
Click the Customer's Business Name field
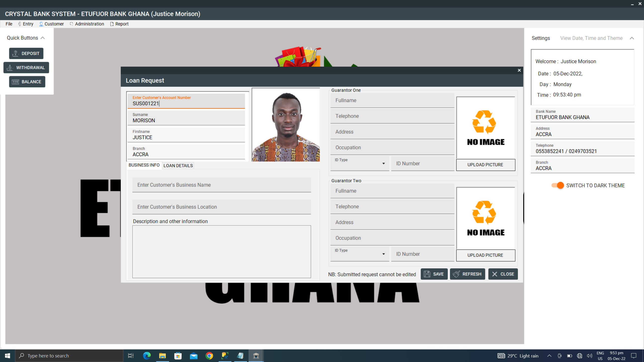221,185
